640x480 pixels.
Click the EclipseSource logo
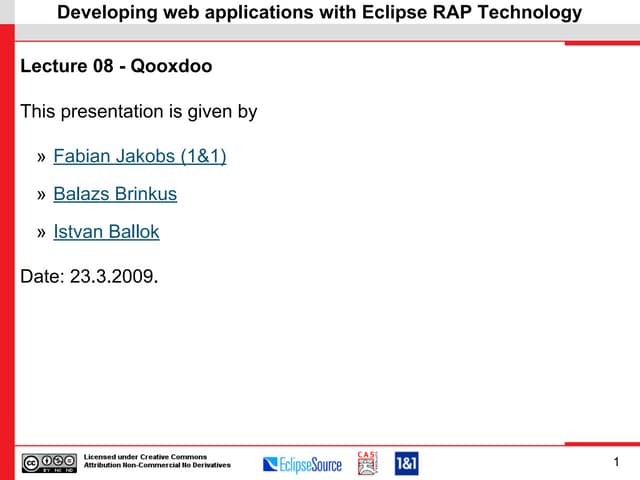click(302, 464)
